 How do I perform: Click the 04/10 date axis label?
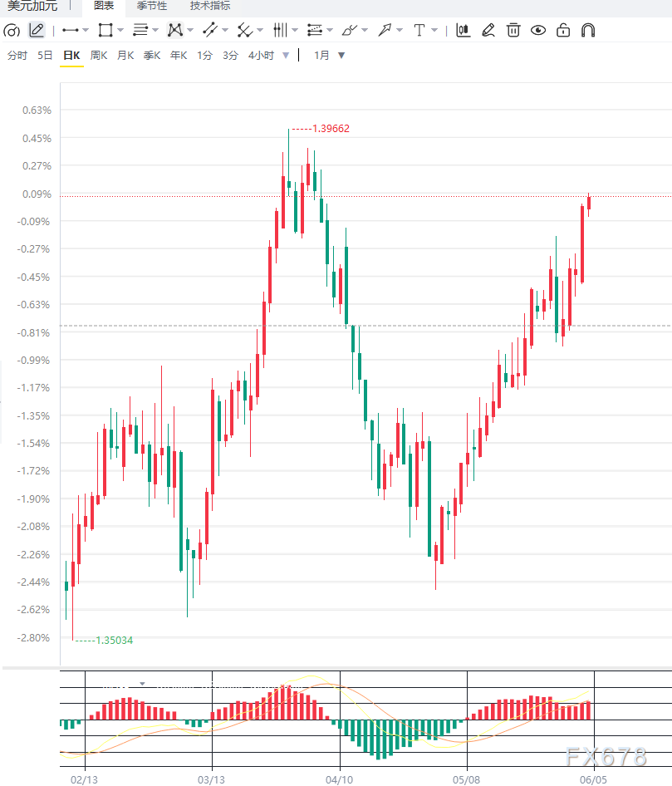tap(339, 780)
